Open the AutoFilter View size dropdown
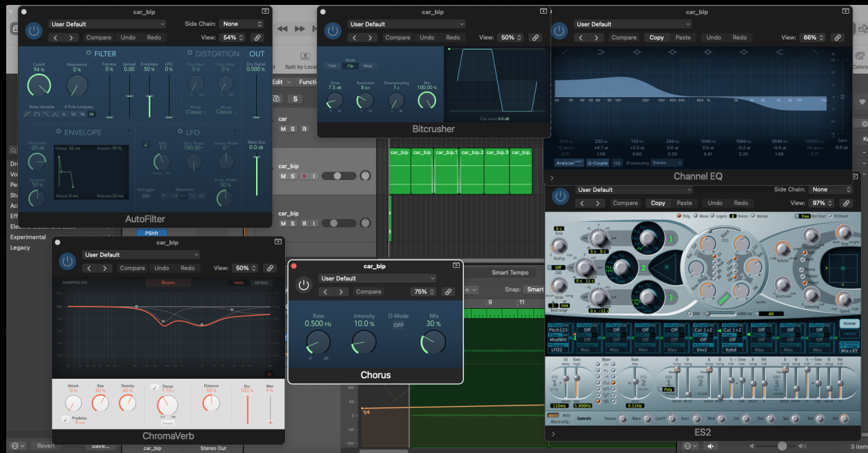 [233, 37]
